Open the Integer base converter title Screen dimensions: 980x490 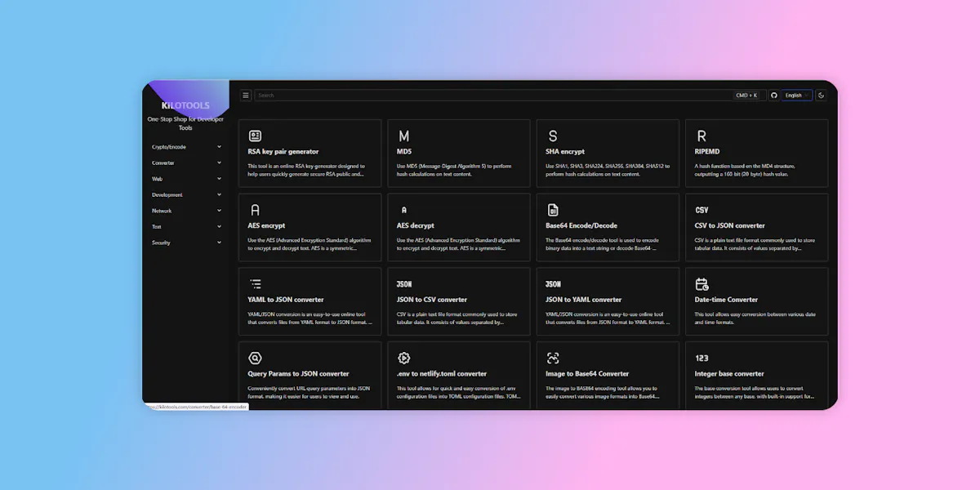click(x=729, y=374)
